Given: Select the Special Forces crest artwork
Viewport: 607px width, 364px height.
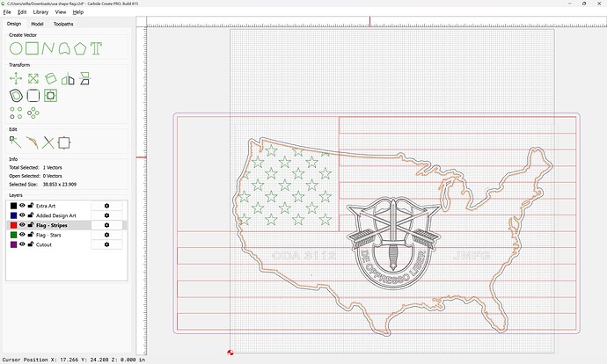Looking at the screenshot, I should click(x=394, y=242).
